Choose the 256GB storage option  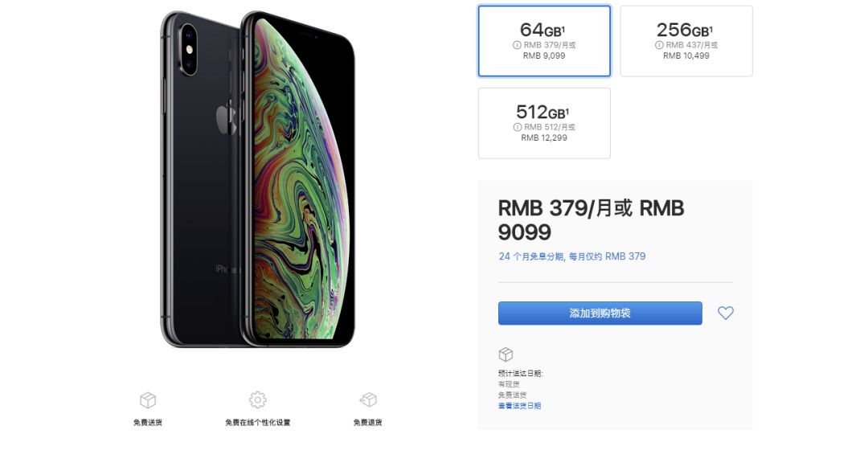tap(686, 41)
